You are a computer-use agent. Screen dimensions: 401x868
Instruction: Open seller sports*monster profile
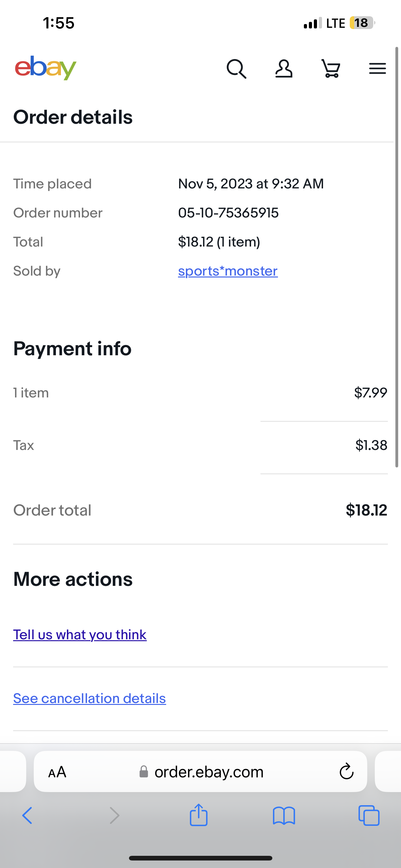(228, 271)
